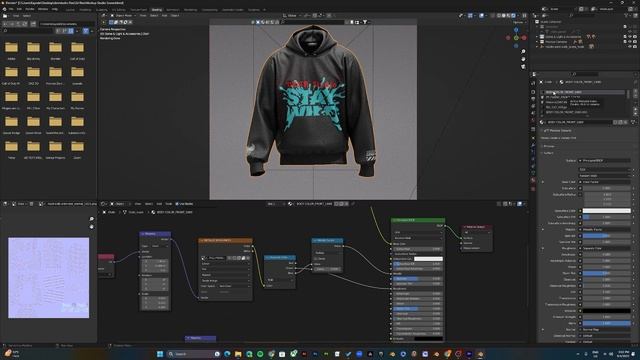Image resolution: width=640 pixels, height=360 pixels.
Task: Open the outliner filter dropdown
Action: click(x=627, y=16)
